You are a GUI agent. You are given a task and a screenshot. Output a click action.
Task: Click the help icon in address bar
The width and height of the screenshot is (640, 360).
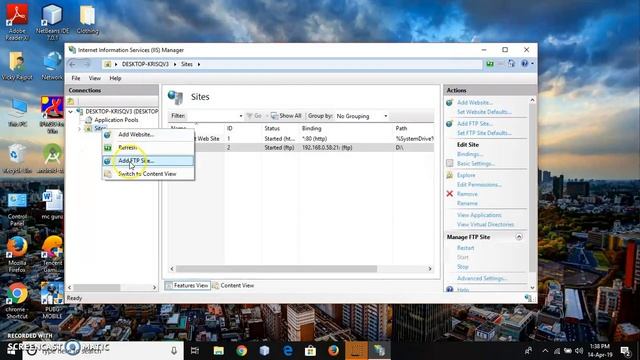click(525, 64)
